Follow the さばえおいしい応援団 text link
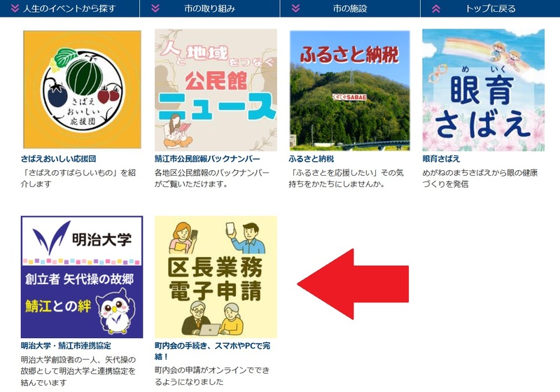Image resolution: width=560 pixels, height=392 pixels. (x=58, y=159)
